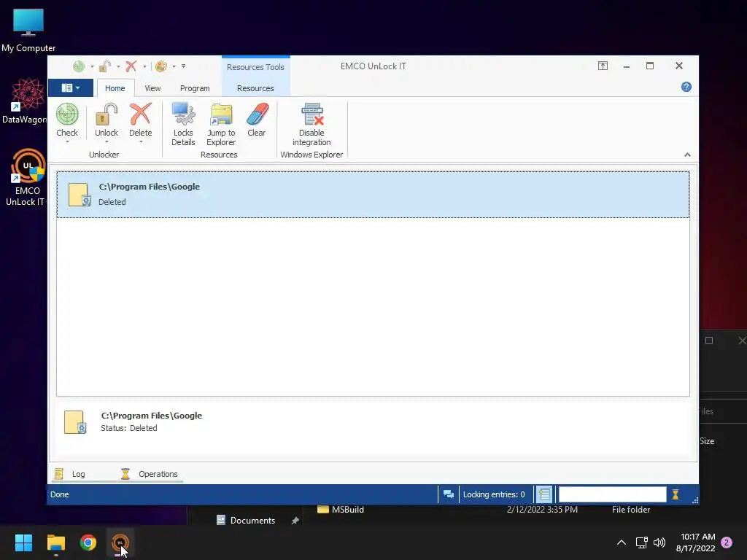The width and height of the screenshot is (747, 560).
Task: Click the taskbar clock showing 10:17 AM
Action: click(x=695, y=542)
